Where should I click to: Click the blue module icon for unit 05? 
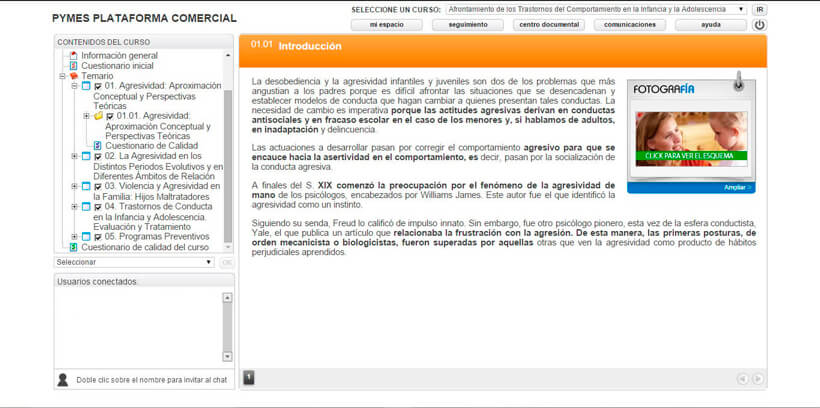tap(86, 237)
